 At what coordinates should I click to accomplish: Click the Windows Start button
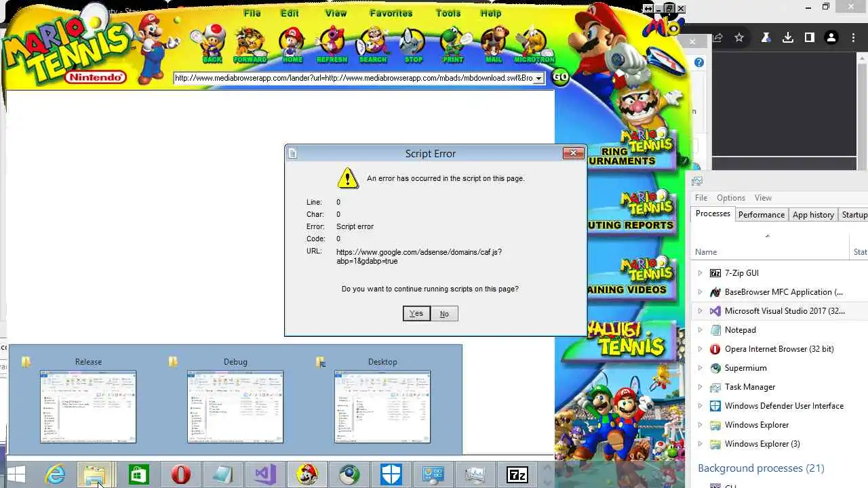click(16, 475)
